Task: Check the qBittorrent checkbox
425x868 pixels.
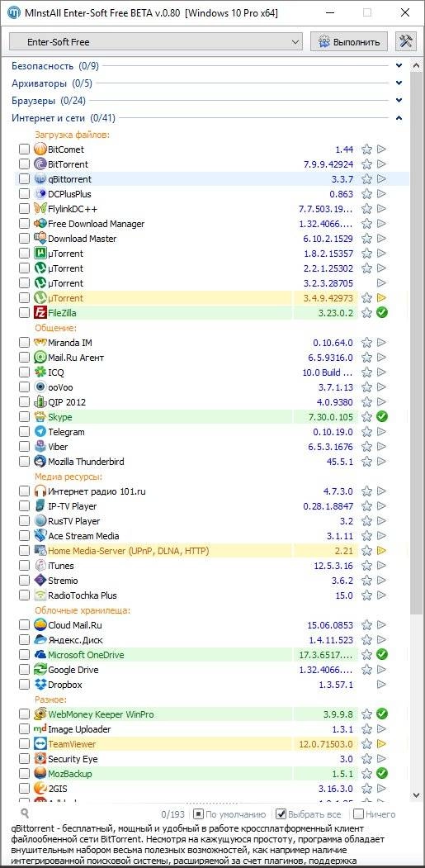Action: (25, 179)
